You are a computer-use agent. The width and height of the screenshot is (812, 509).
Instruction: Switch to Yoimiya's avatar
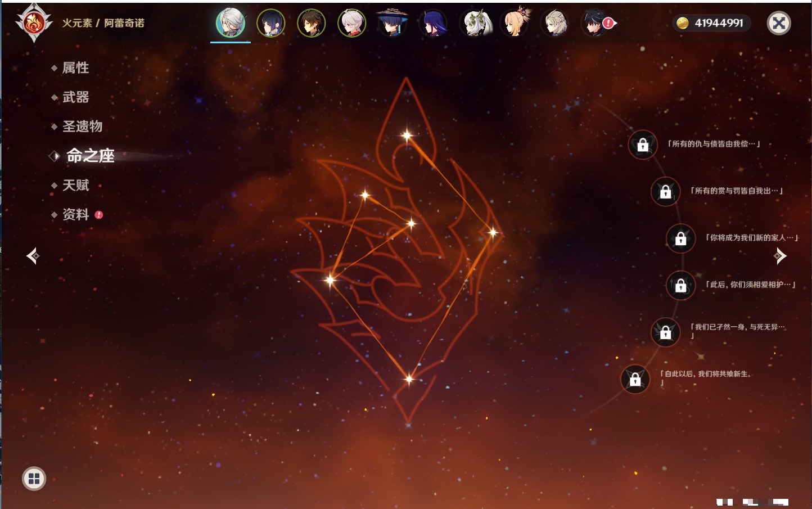pos(516,22)
